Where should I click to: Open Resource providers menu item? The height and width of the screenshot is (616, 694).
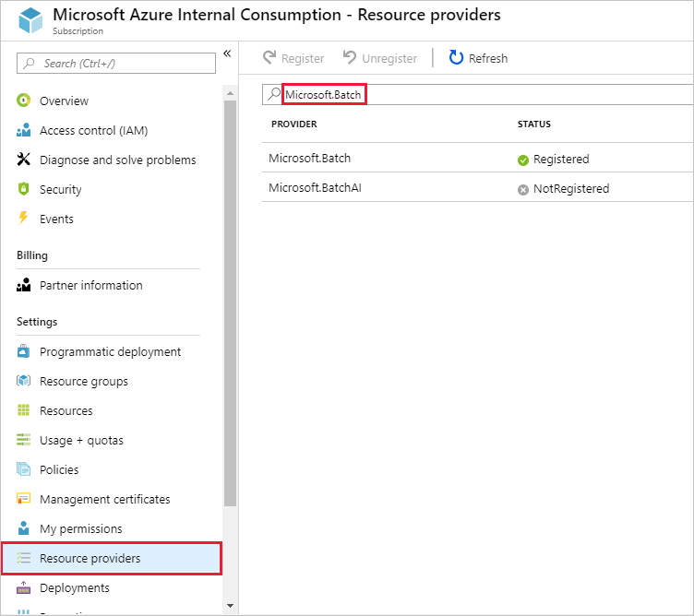coord(90,558)
